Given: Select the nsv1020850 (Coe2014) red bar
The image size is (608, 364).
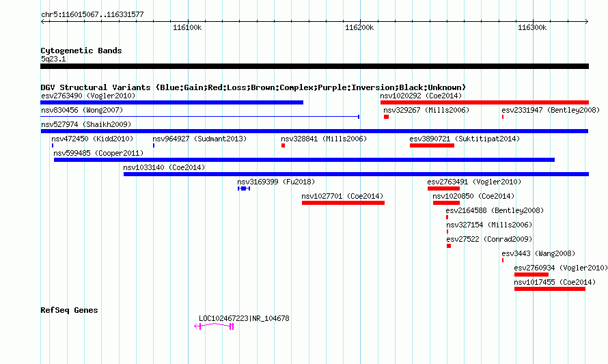Looking at the screenshot, I should (446, 203).
